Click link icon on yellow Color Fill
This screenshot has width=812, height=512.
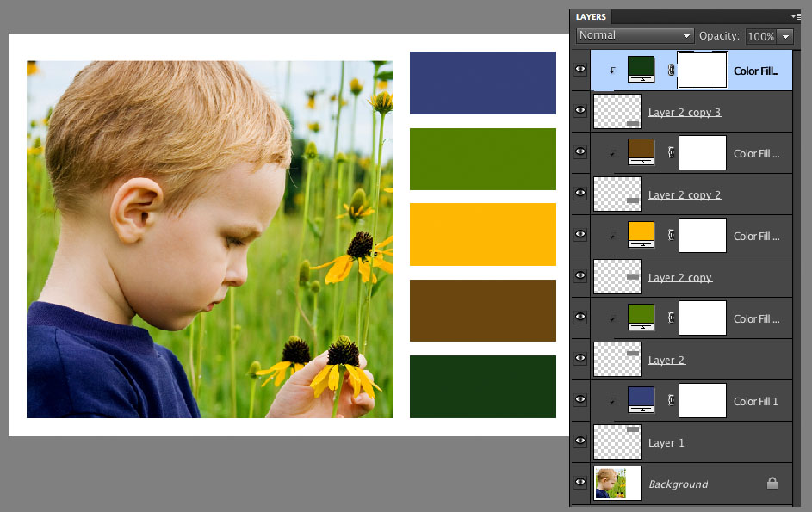(671, 235)
